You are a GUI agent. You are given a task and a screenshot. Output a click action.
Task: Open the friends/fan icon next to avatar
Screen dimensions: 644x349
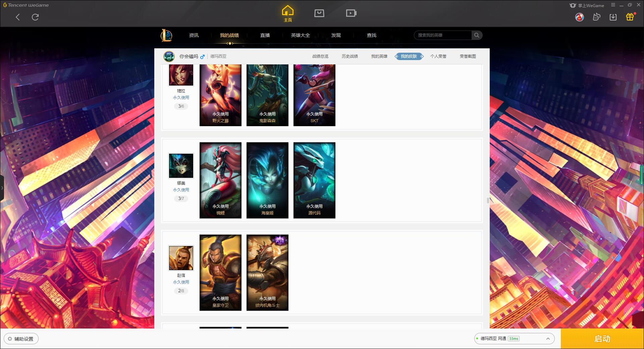[596, 17]
